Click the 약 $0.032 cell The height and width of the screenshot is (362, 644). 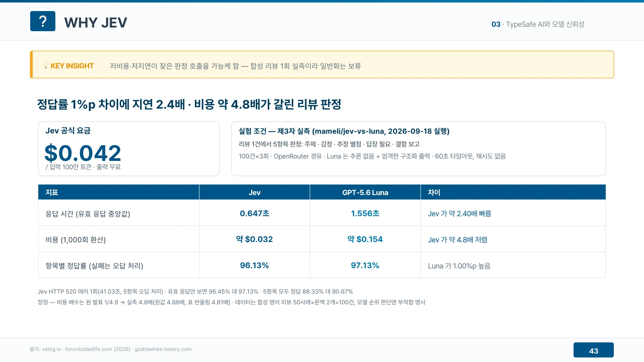click(x=255, y=239)
